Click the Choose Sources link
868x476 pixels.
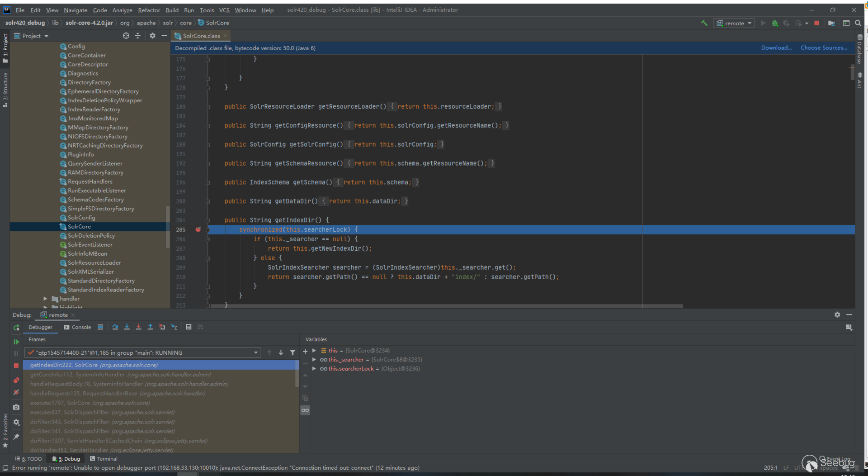(x=824, y=48)
